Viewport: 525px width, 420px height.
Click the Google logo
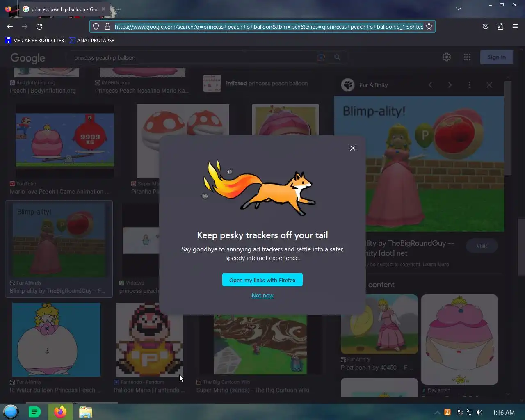(28, 58)
